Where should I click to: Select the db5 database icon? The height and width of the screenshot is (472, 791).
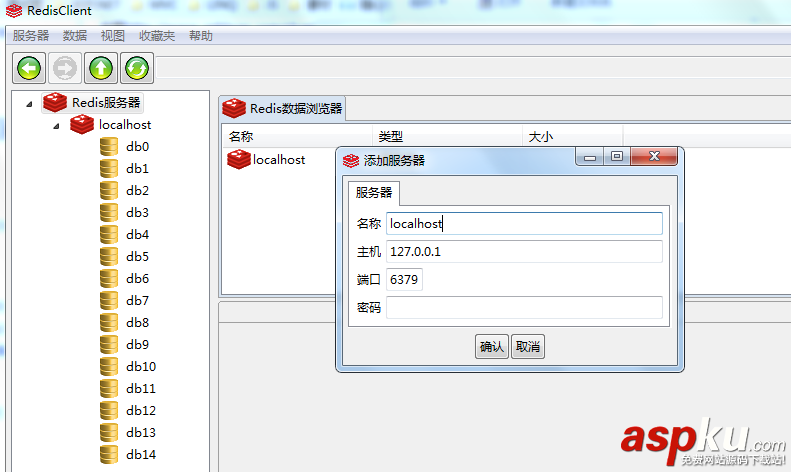point(109,257)
